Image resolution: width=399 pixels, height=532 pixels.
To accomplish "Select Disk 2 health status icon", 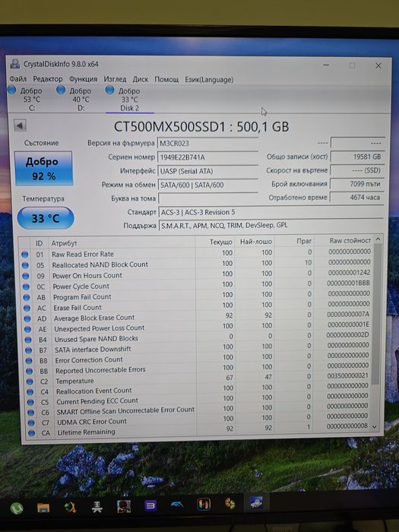I will tap(109, 90).
